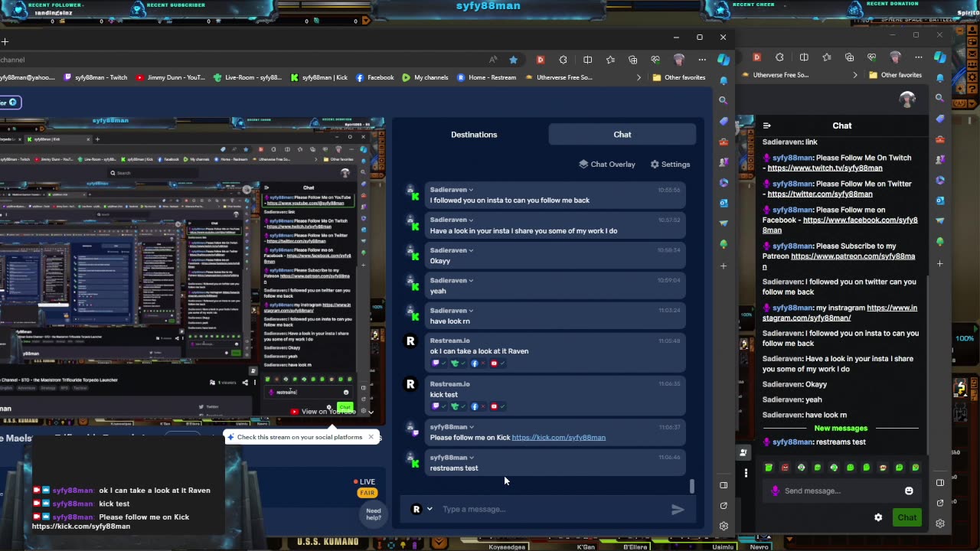Open the Need help? button
Image resolution: width=980 pixels, height=551 pixels.
[x=374, y=514]
